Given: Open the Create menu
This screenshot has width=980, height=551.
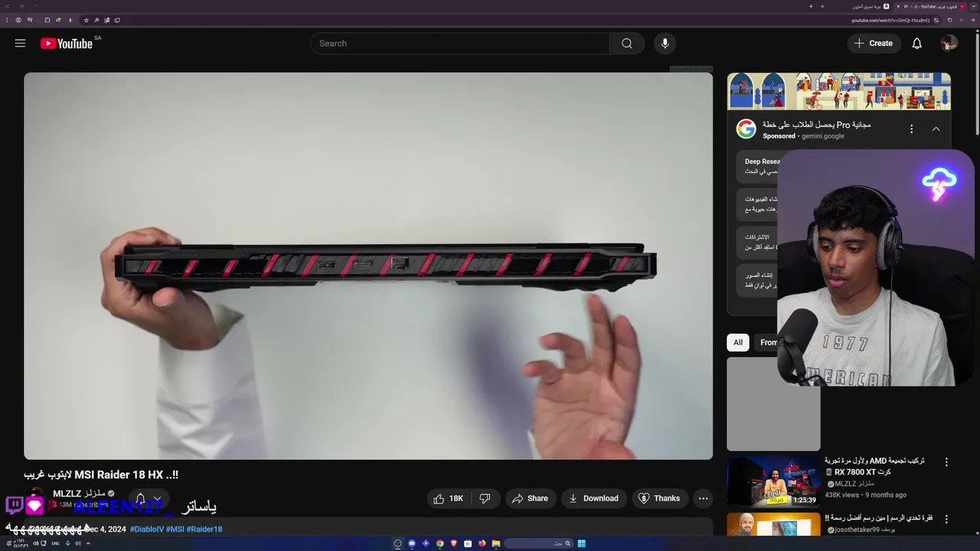Looking at the screenshot, I should point(874,44).
